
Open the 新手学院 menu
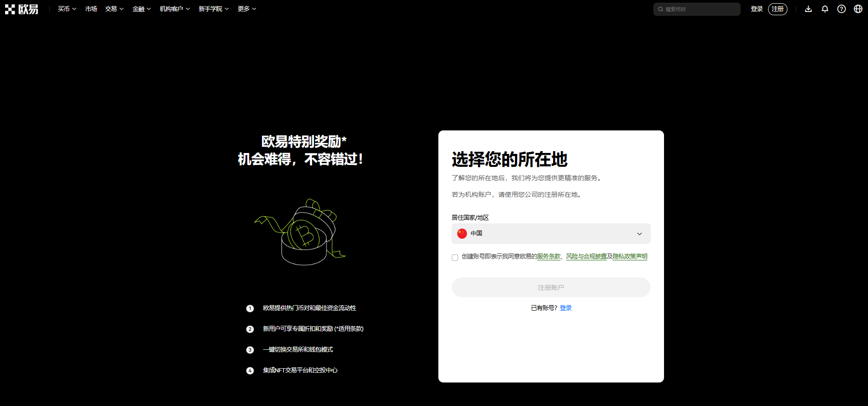[213, 9]
